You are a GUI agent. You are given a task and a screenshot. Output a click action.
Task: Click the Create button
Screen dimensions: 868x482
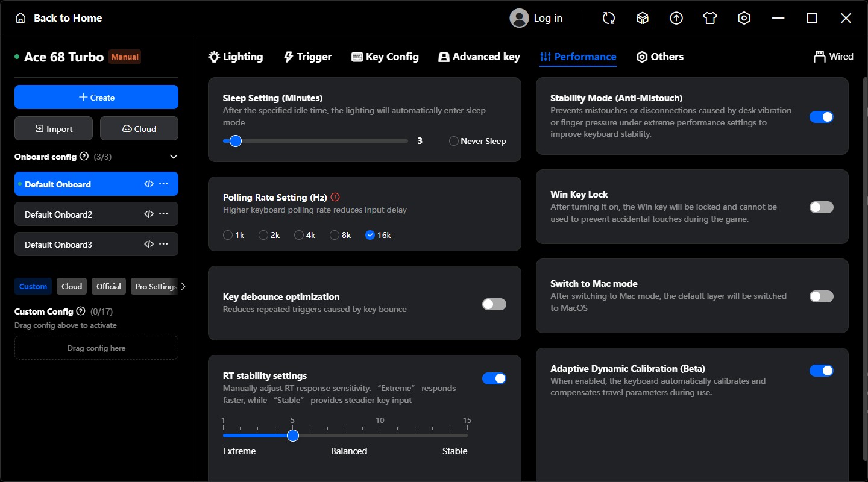click(96, 97)
